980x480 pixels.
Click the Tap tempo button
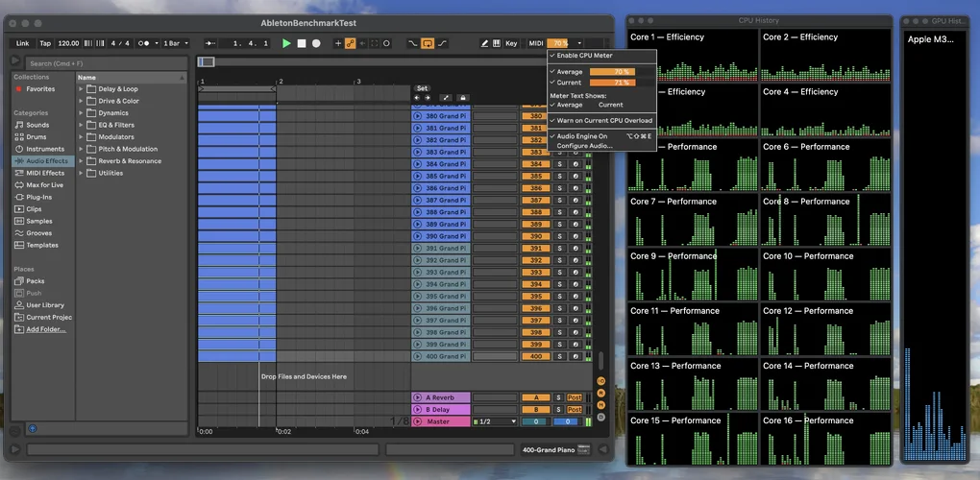45,43
